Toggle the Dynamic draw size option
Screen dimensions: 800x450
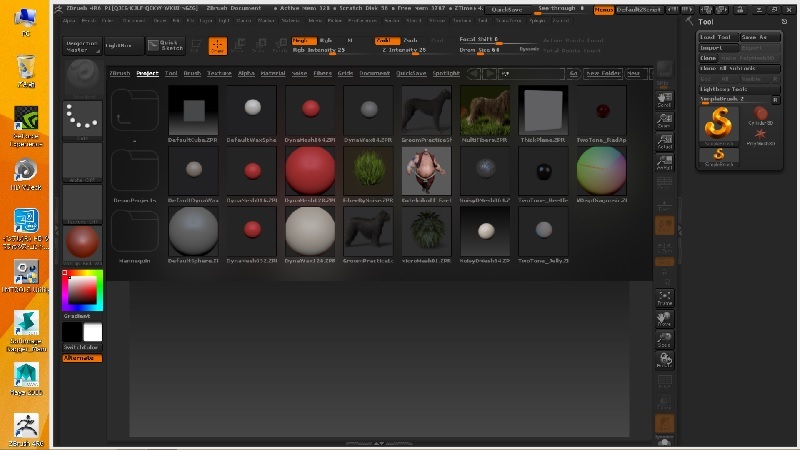coord(529,49)
